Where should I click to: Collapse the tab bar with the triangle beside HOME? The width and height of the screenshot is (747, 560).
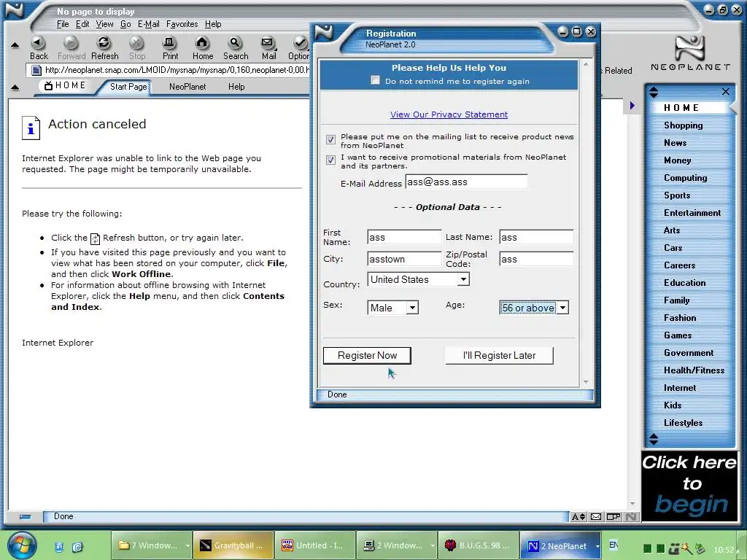coord(15,87)
